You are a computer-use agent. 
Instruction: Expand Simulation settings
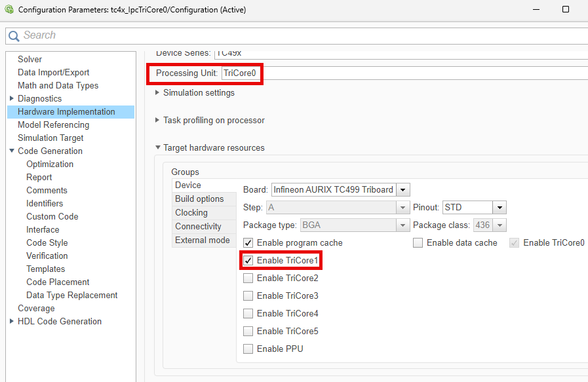click(x=156, y=92)
